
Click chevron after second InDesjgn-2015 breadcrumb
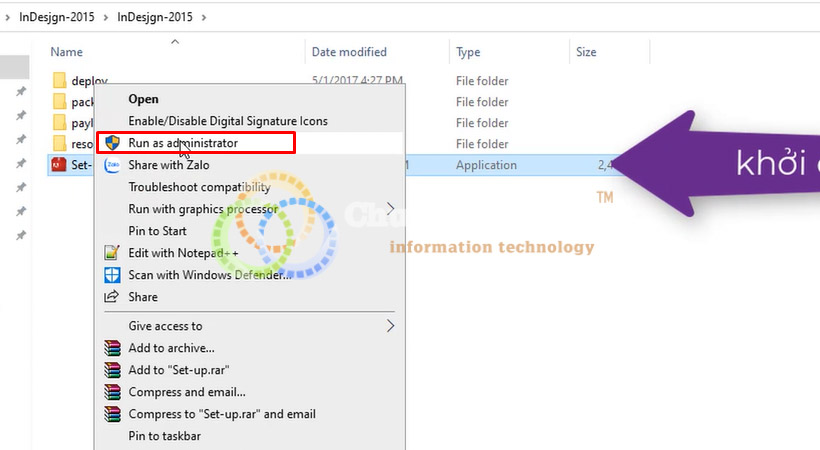[x=204, y=17]
